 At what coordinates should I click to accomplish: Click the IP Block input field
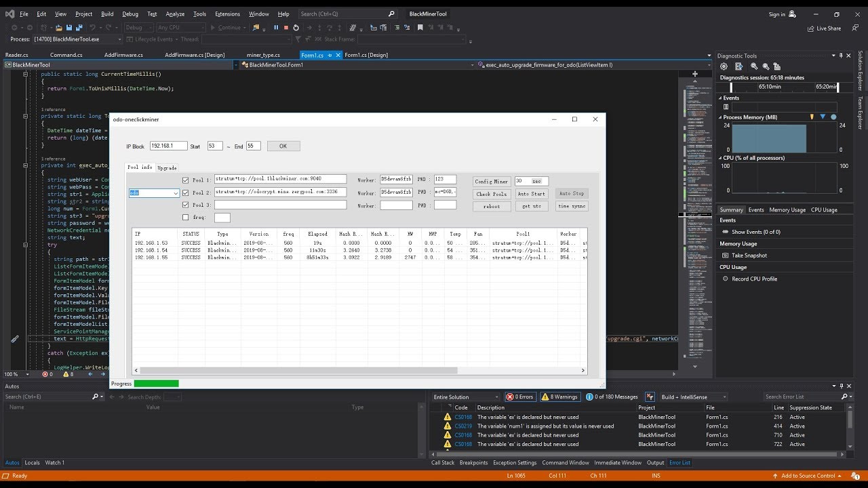[x=168, y=146]
